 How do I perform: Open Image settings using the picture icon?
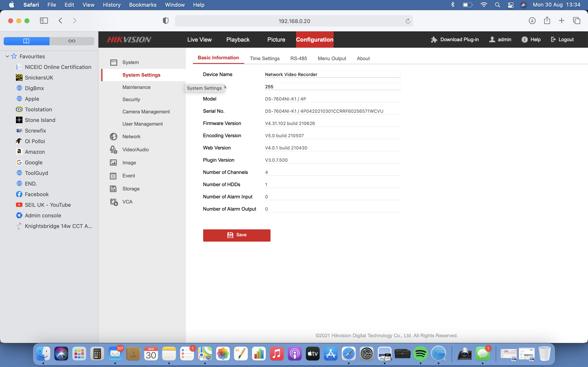point(113,163)
